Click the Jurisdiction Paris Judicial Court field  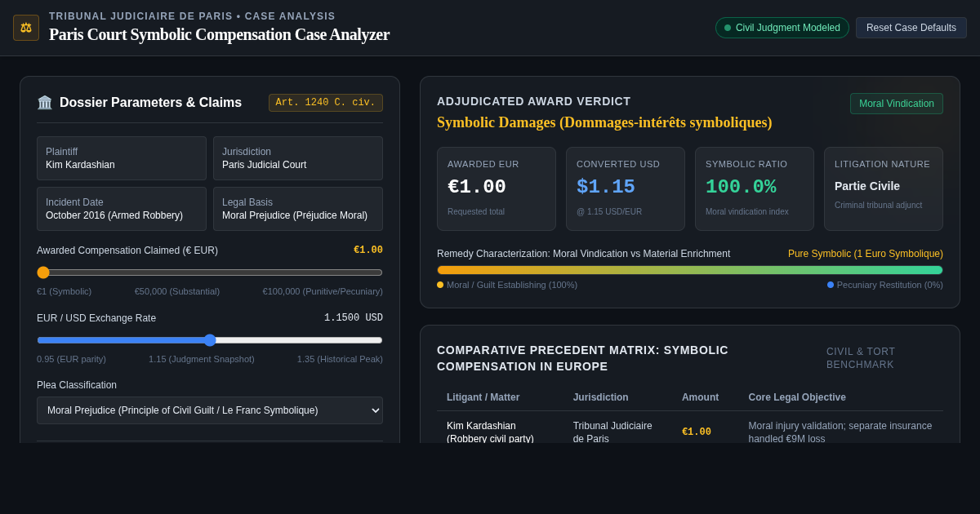click(x=298, y=158)
